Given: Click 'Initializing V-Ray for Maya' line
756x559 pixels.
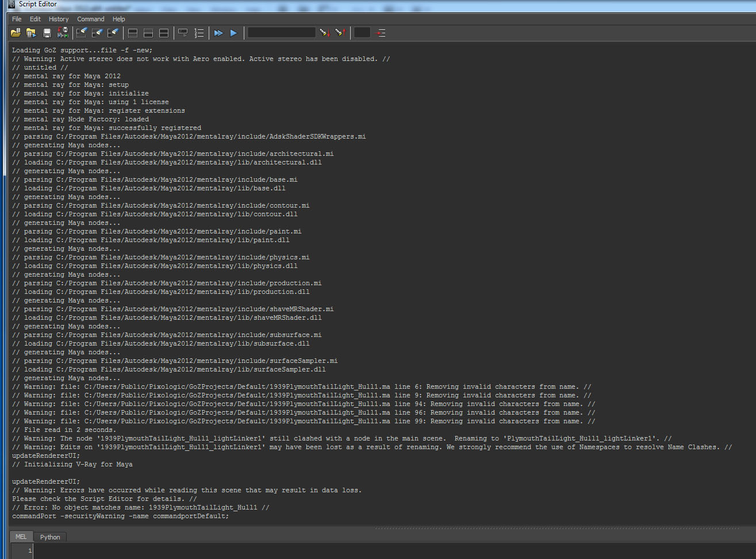Looking at the screenshot, I should click(x=72, y=465).
